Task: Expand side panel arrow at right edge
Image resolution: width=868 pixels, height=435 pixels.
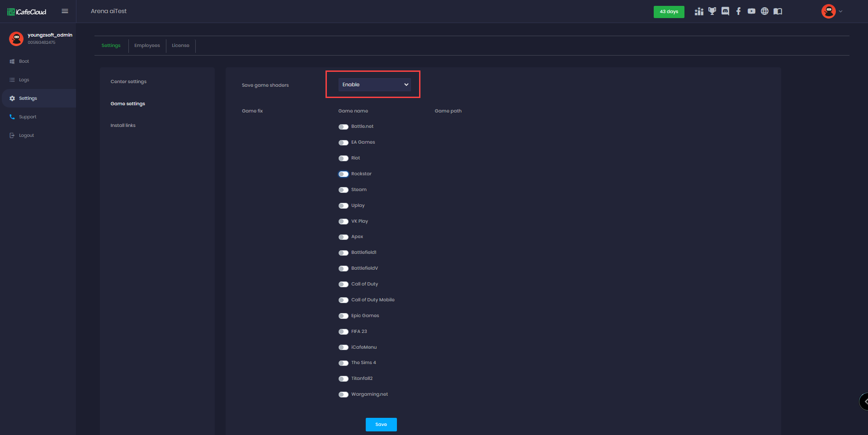Action: tap(864, 401)
